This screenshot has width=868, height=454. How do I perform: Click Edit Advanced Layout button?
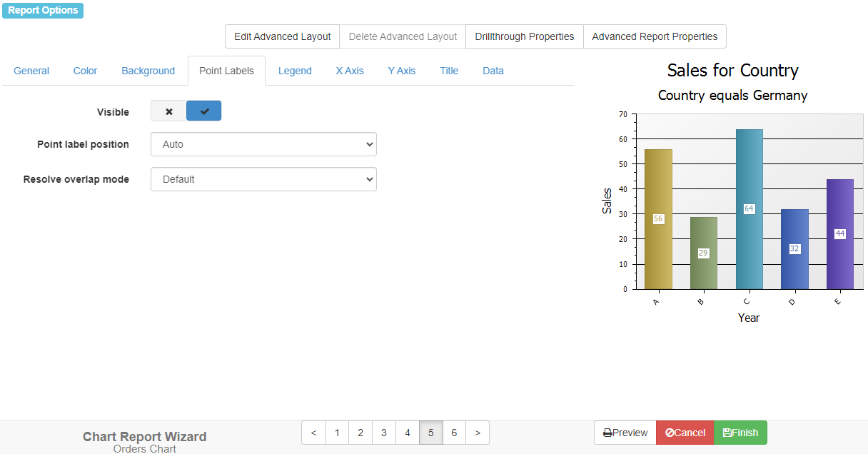(x=282, y=36)
